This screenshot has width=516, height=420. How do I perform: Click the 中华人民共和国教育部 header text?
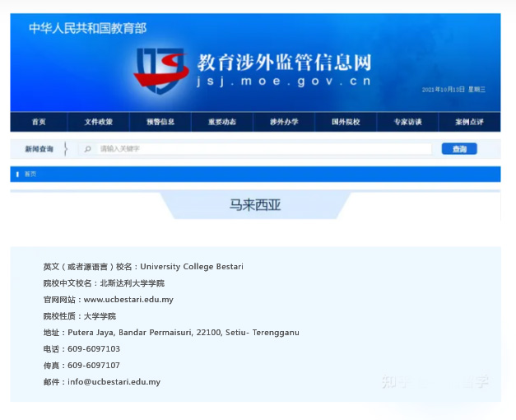(87, 28)
